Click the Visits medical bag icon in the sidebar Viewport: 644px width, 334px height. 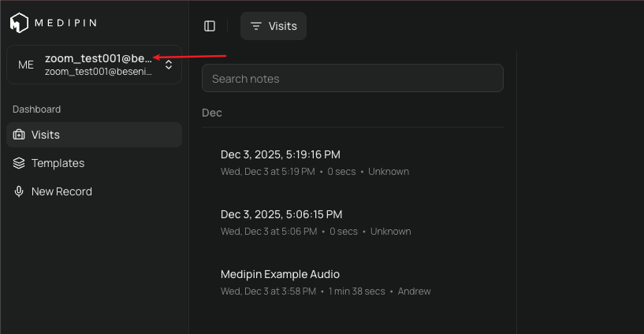(x=19, y=135)
